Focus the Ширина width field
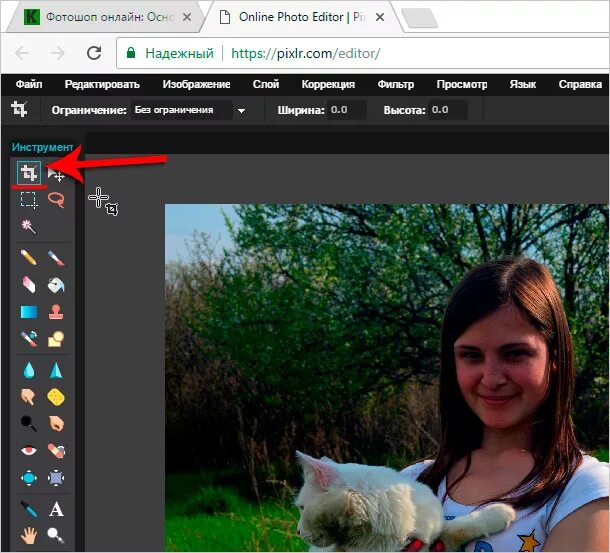This screenshot has width=610, height=553. click(x=346, y=110)
